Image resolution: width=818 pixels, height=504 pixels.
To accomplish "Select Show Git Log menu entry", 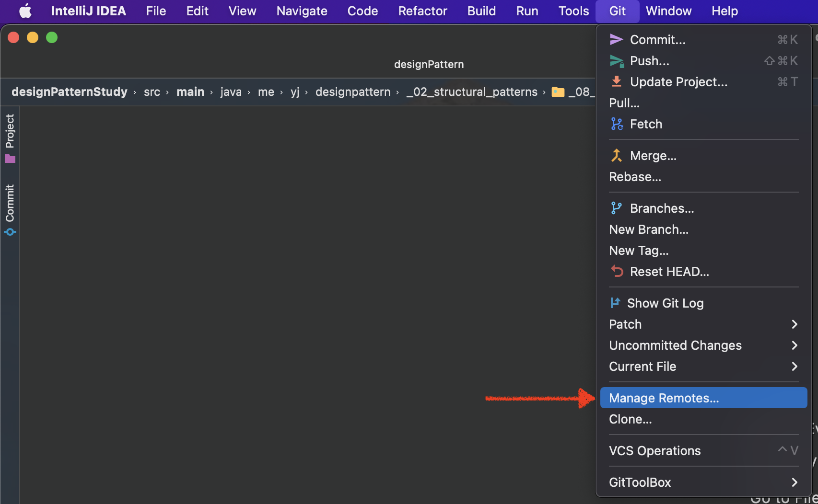I will point(703,303).
